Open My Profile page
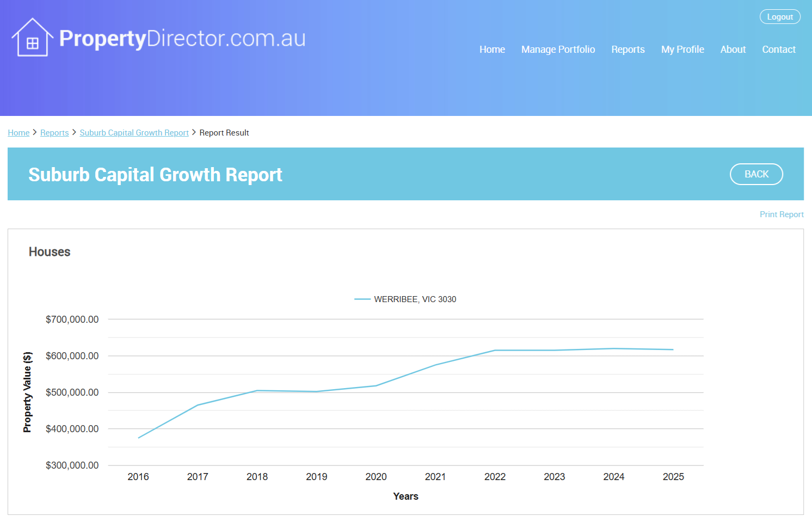812x528 pixels. tap(682, 50)
